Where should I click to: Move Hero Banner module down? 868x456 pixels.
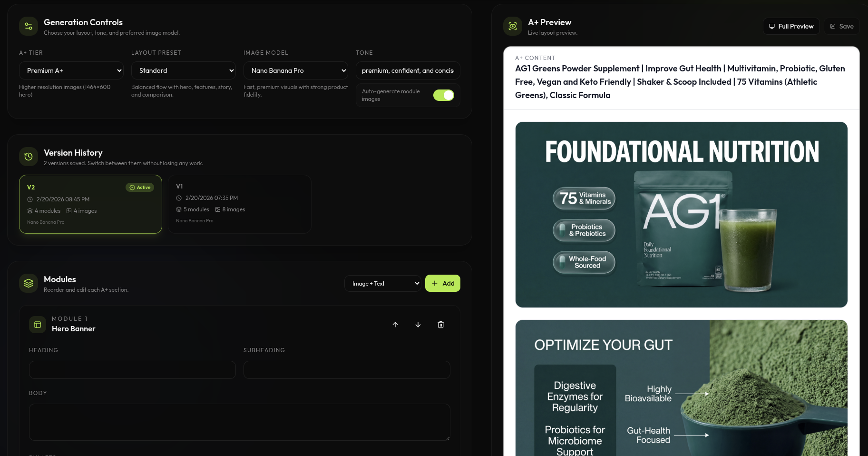(x=418, y=325)
